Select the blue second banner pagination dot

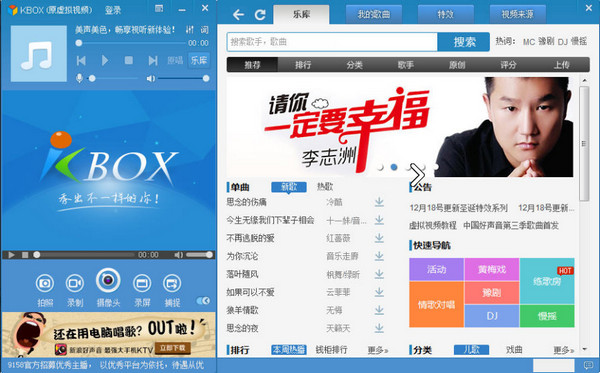pos(394,167)
